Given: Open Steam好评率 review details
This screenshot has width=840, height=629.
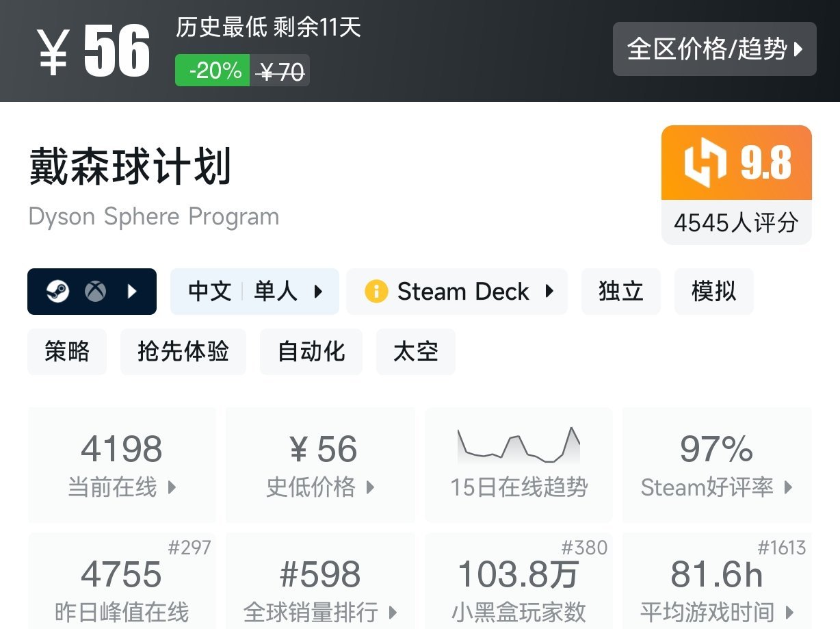Looking at the screenshot, I should tap(717, 465).
